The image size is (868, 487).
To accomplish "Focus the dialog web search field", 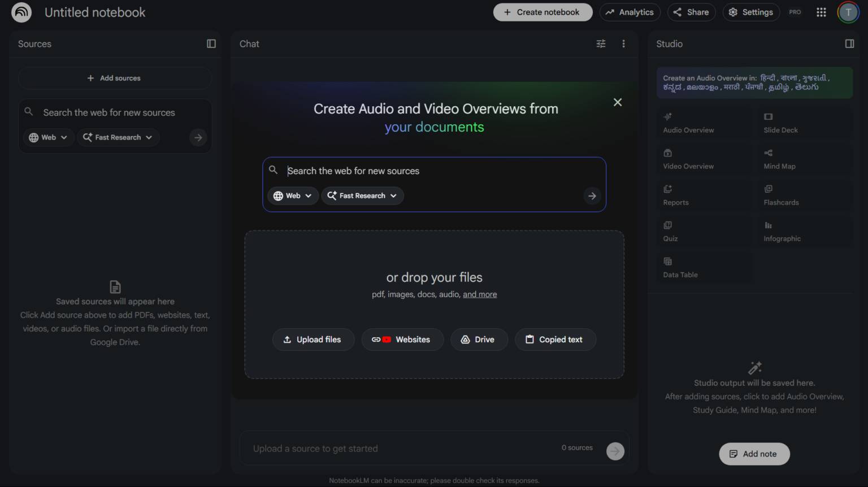I will (434, 171).
